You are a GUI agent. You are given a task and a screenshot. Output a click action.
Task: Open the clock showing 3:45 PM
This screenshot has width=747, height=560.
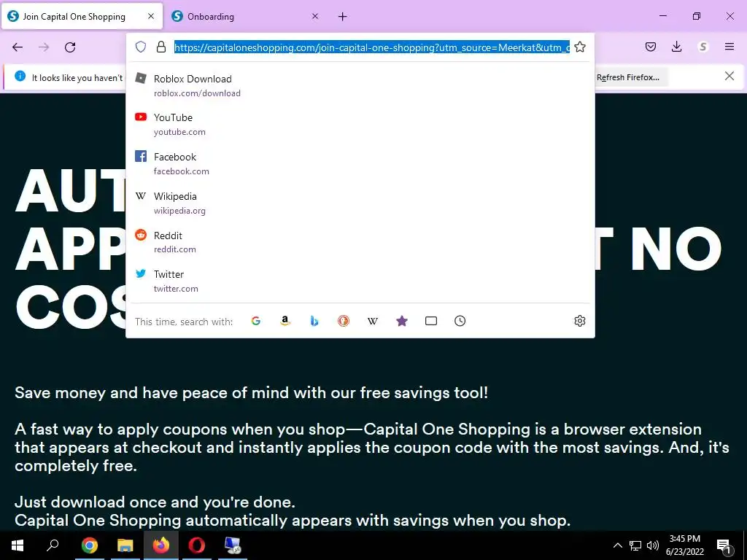(x=684, y=545)
